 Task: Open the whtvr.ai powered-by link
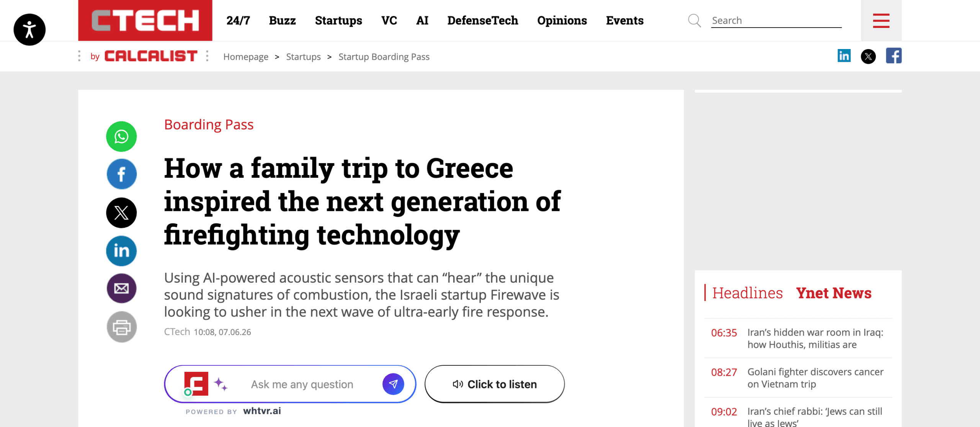pos(262,411)
